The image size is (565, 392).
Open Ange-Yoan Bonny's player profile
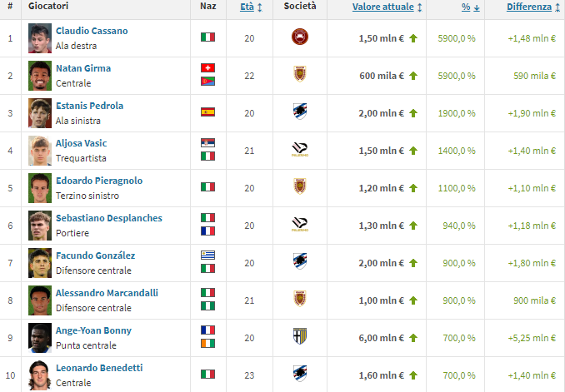pyautogui.click(x=93, y=330)
